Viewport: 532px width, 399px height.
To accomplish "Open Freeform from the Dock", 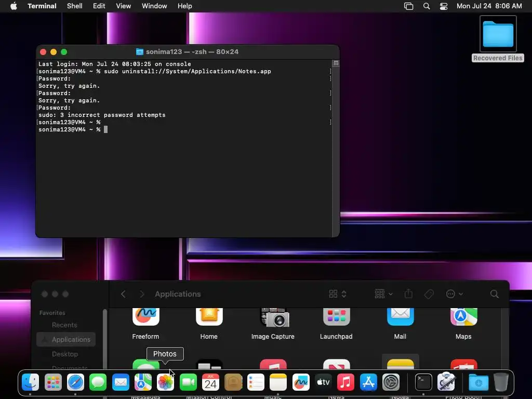I will click(301, 382).
